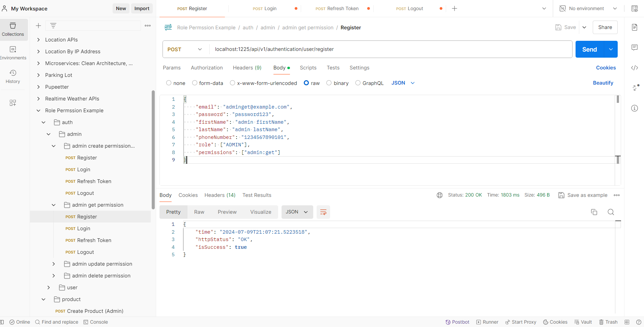Open Runner in the status bar
This screenshot has height=327, width=644.
pyautogui.click(x=487, y=322)
